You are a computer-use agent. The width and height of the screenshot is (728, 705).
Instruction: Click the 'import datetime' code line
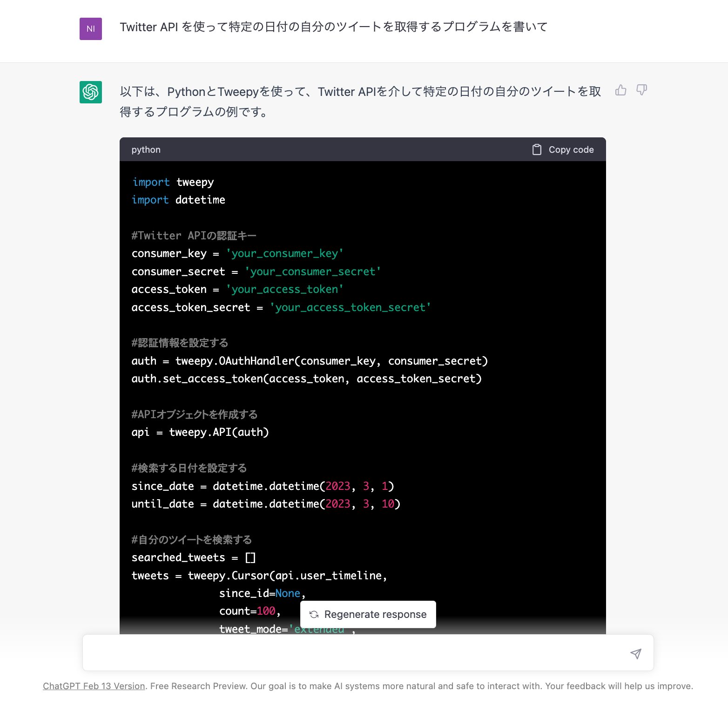tap(178, 200)
